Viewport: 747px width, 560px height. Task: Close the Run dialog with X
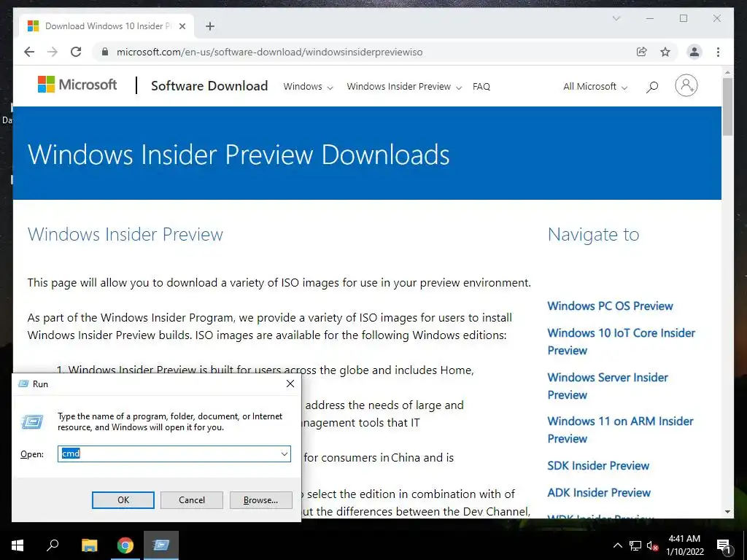point(290,384)
